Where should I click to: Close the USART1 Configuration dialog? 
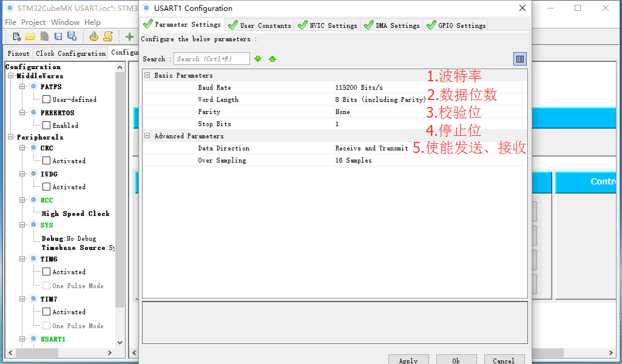[522, 8]
